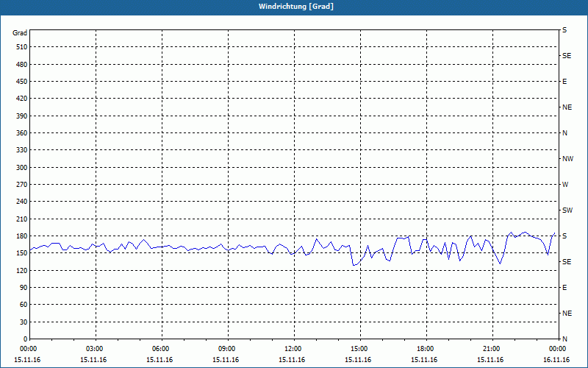Image resolution: width=588 pixels, height=368 pixels.
Task: Pick the 360 y-axis label
Action: click(22, 133)
